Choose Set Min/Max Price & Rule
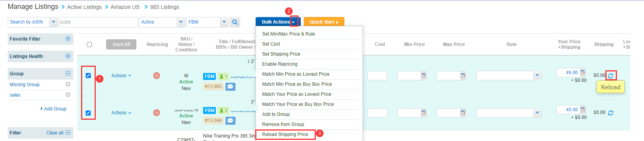This screenshot has height=141, width=644. point(288,34)
